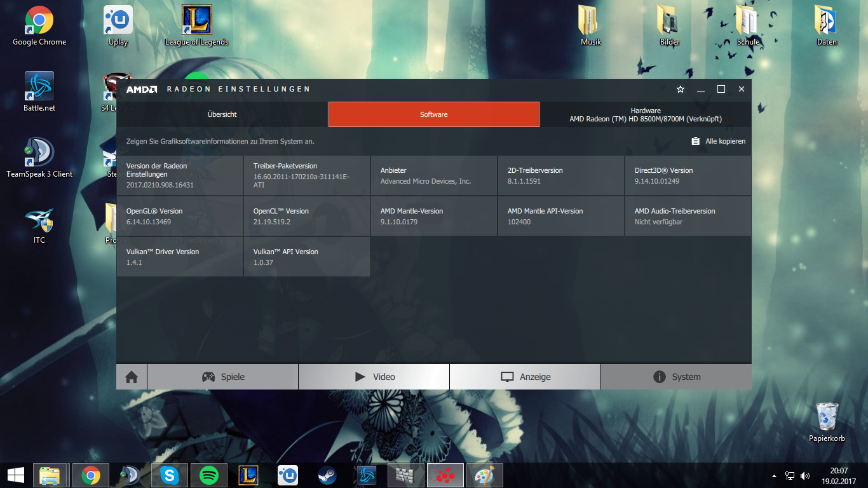Open Paint from the taskbar
Screen dimensions: 868x488
point(485,475)
